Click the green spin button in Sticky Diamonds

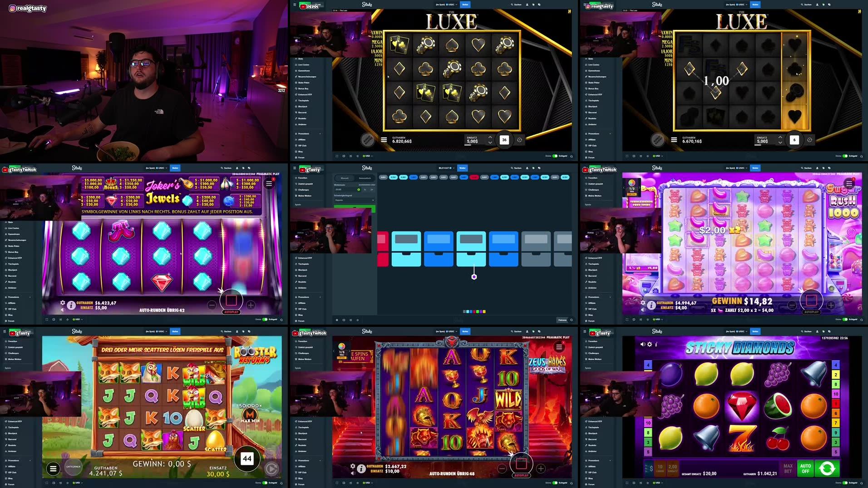tap(827, 468)
